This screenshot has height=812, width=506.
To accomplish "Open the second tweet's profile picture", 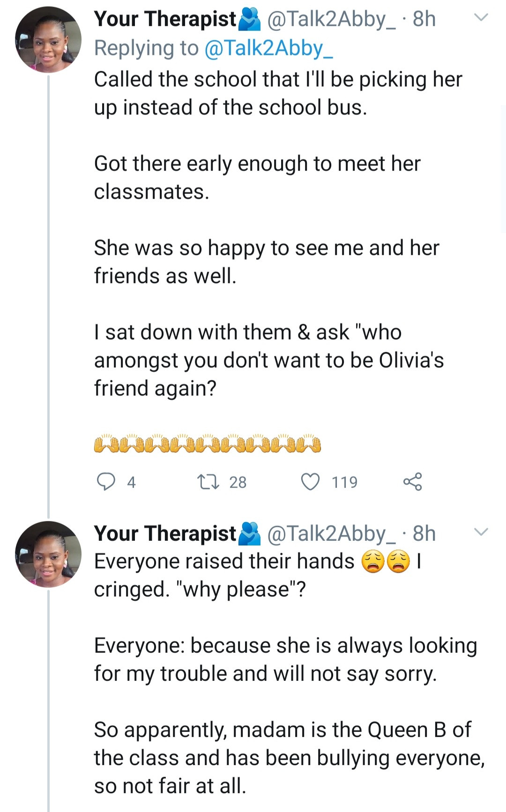I will pos(48,554).
